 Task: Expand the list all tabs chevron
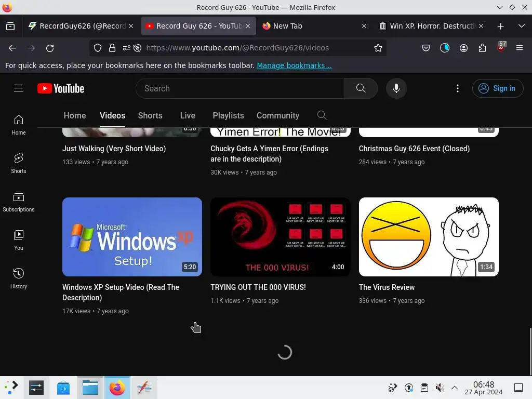(x=522, y=26)
